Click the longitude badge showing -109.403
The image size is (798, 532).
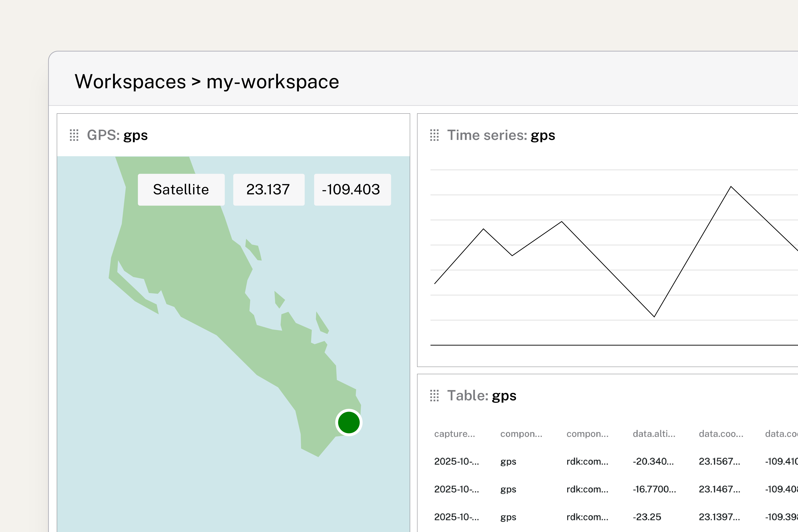point(352,190)
